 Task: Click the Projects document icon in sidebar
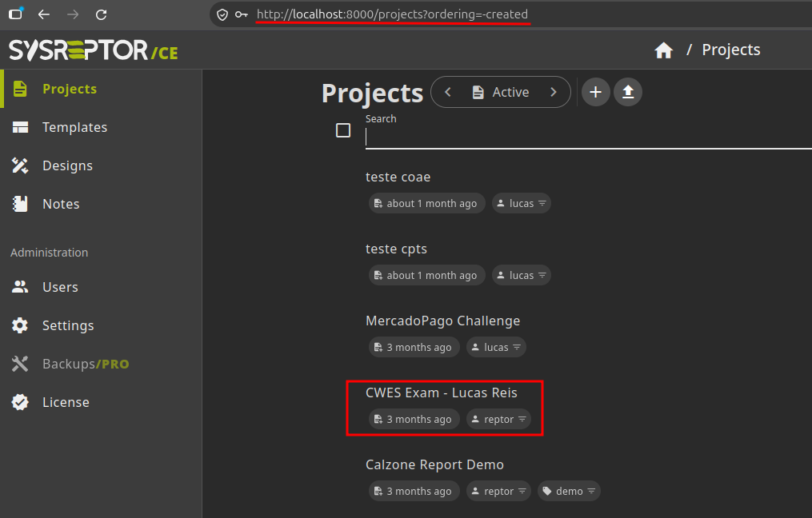(20, 89)
